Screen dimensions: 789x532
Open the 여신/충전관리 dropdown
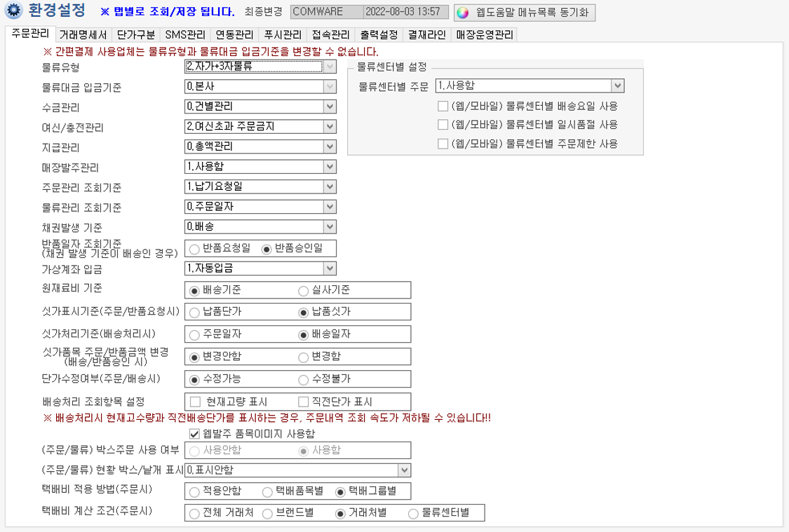click(x=330, y=127)
